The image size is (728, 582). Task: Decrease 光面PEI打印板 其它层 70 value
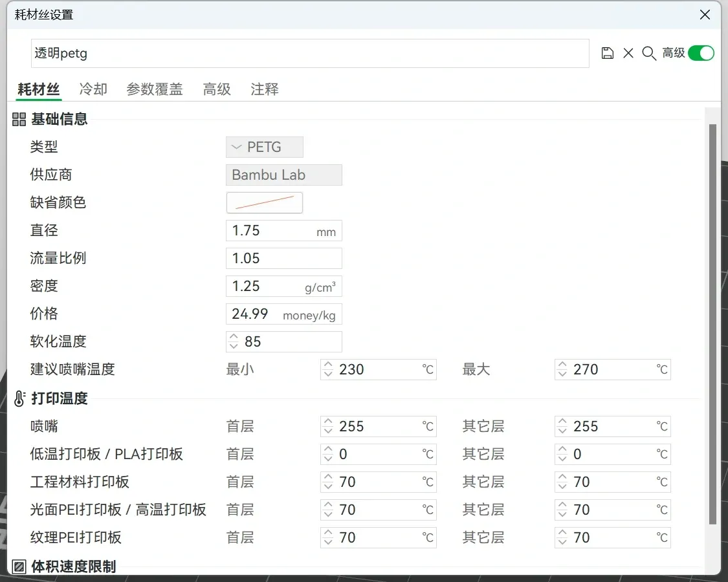(562, 514)
